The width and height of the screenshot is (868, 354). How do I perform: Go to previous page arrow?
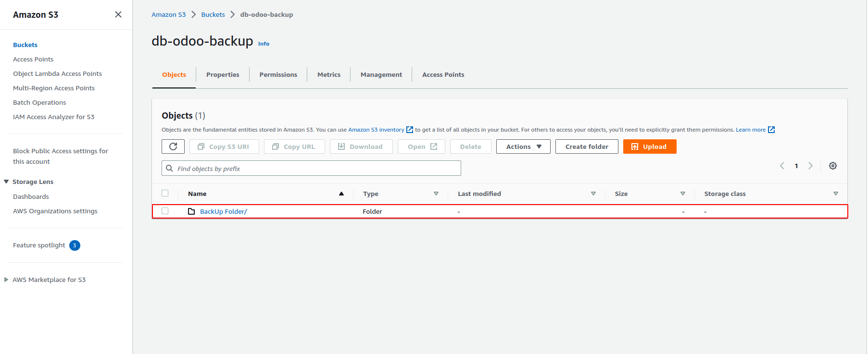tap(782, 166)
